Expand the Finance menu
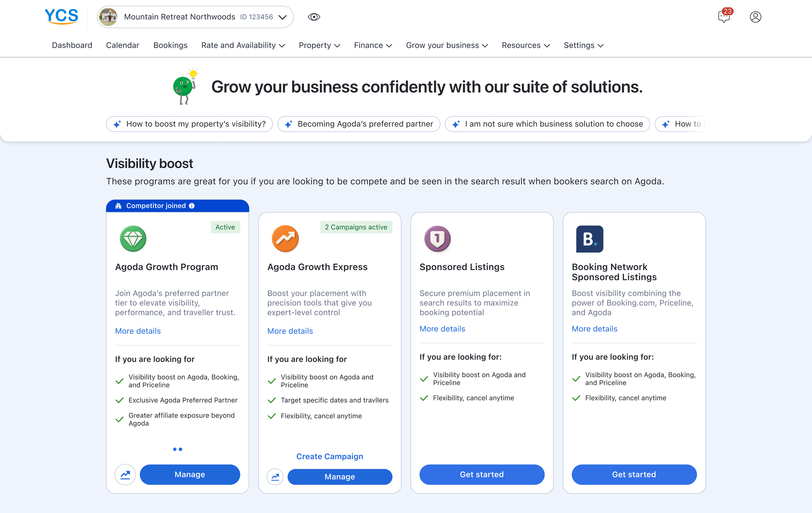The height and width of the screenshot is (513, 812). [373, 45]
